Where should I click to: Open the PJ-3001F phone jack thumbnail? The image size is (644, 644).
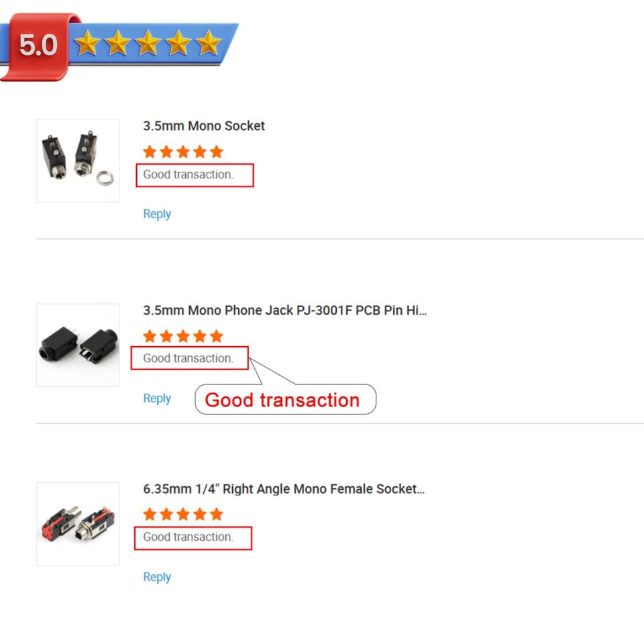click(77, 345)
